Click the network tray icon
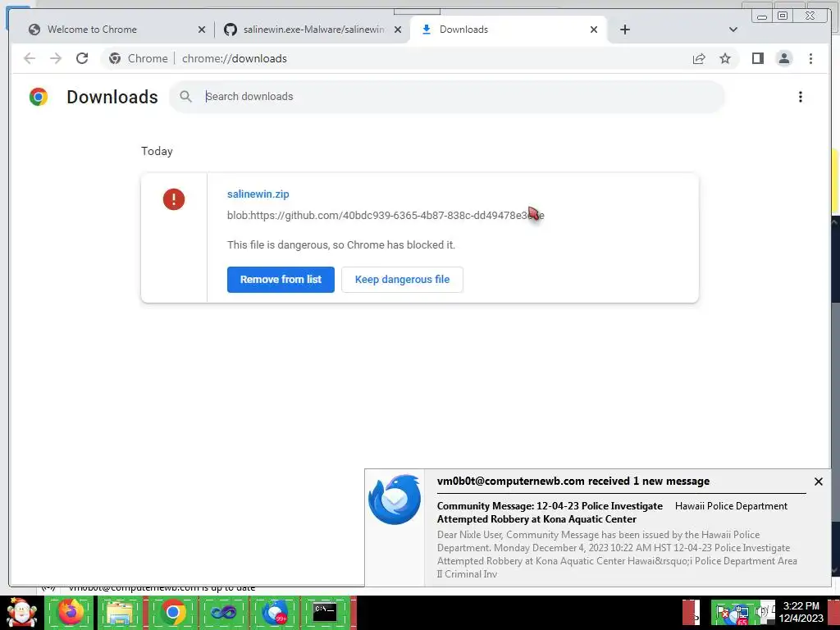Screen dimensions: 840x630 [x=742, y=613]
